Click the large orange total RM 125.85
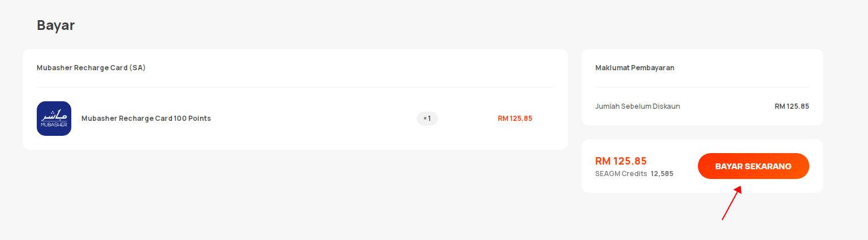The width and height of the screenshot is (868, 240). (x=621, y=161)
